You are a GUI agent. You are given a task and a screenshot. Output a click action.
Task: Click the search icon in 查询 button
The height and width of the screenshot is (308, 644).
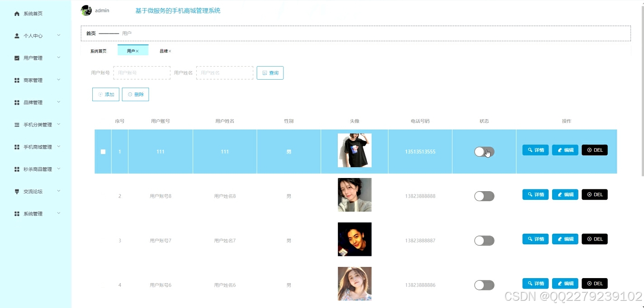point(265,73)
